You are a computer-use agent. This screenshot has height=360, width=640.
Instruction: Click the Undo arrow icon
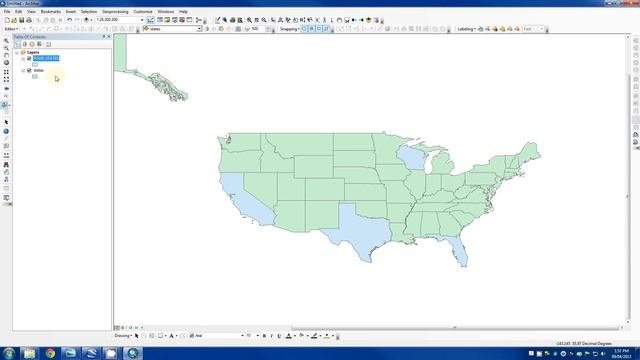pyautogui.click(x=69, y=20)
